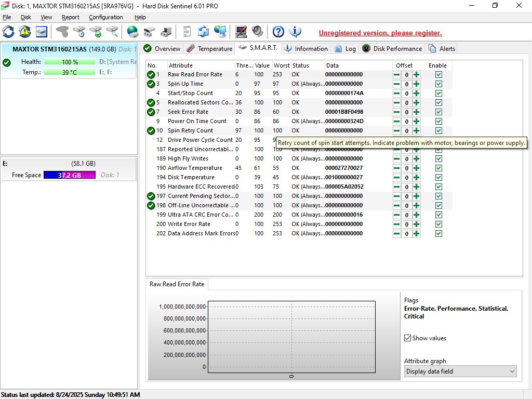
Task: Click the speaker sound toolbar icon
Action: click(x=258, y=32)
